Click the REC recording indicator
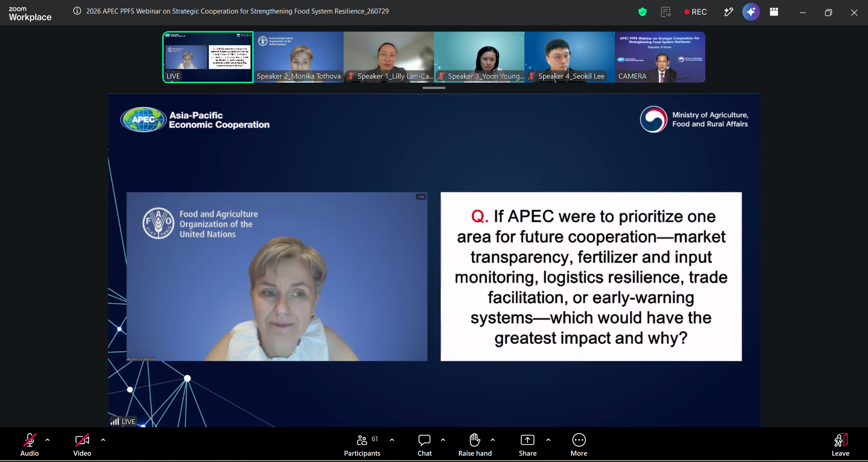Image resolution: width=868 pixels, height=462 pixels. click(695, 12)
